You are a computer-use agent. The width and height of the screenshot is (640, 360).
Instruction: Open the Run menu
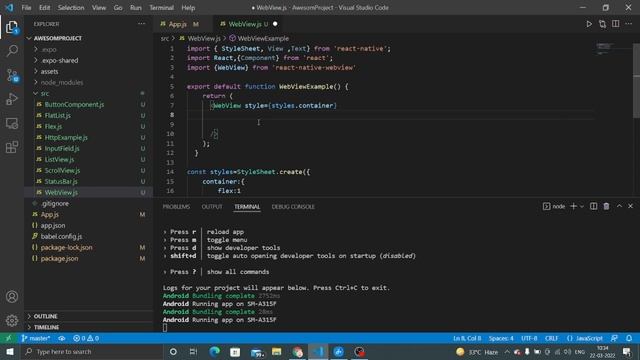point(136,8)
